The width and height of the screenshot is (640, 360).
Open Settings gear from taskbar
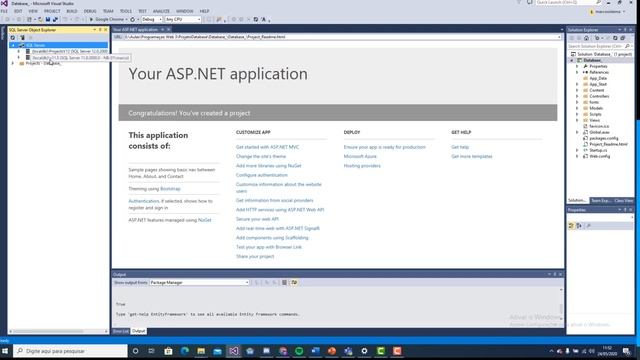[364, 351]
